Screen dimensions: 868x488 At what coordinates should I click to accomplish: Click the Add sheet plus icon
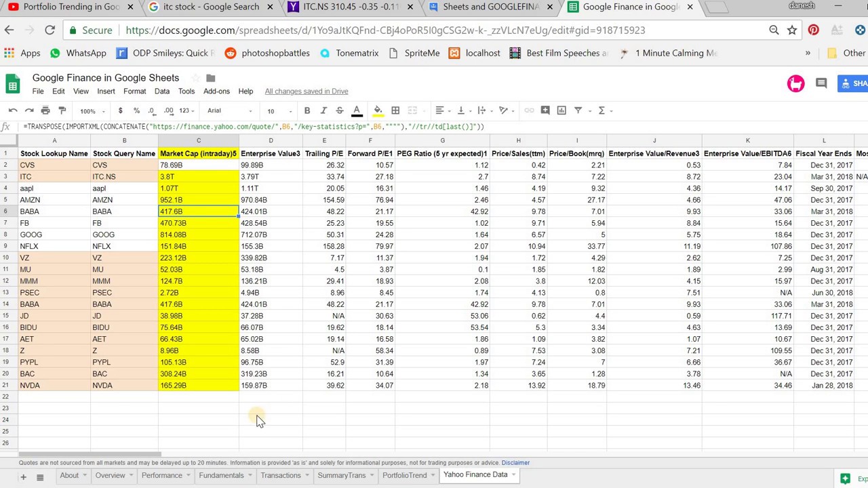tap(23, 477)
